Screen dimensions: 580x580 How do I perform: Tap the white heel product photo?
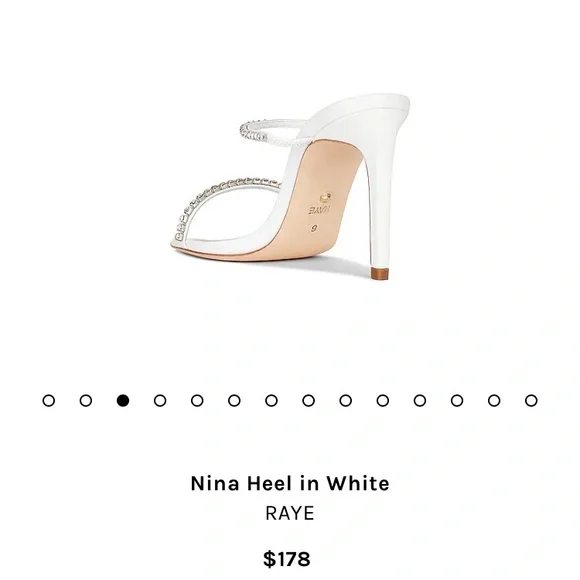290,187
